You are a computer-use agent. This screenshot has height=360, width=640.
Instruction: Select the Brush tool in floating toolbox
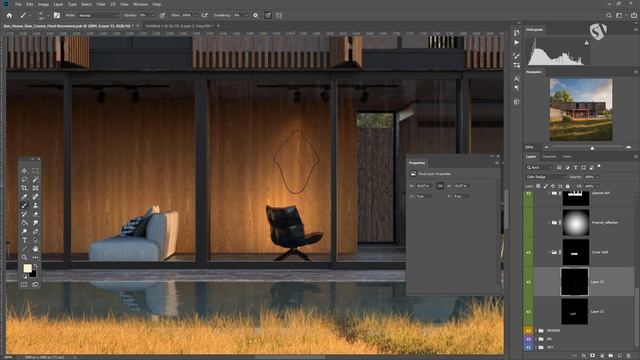click(x=24, y=205)
